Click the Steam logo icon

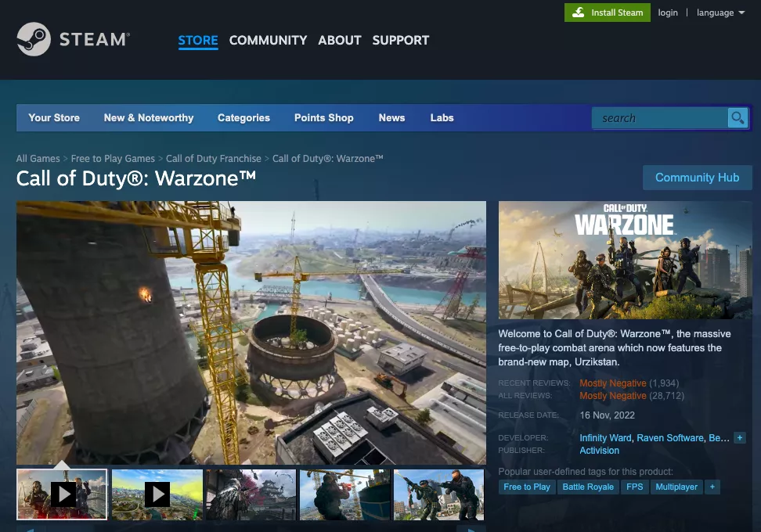[x=34, y=39]
